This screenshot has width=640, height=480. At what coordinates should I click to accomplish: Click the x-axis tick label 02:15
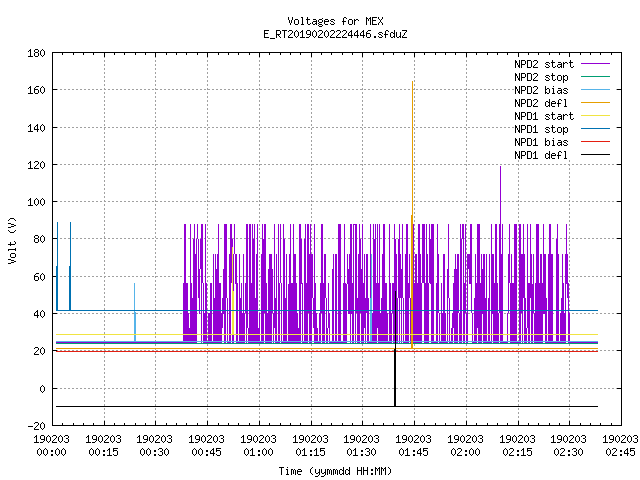[518, 452]
